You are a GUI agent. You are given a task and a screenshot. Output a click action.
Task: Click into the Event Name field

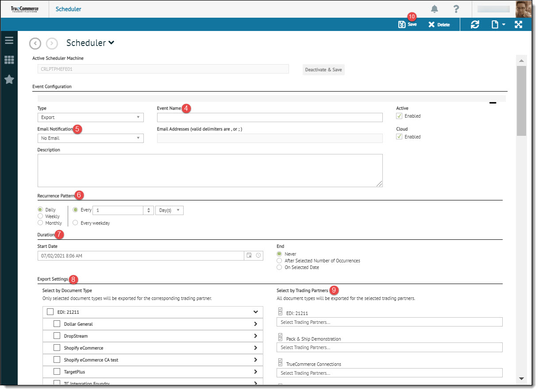(x=269, y=117)
